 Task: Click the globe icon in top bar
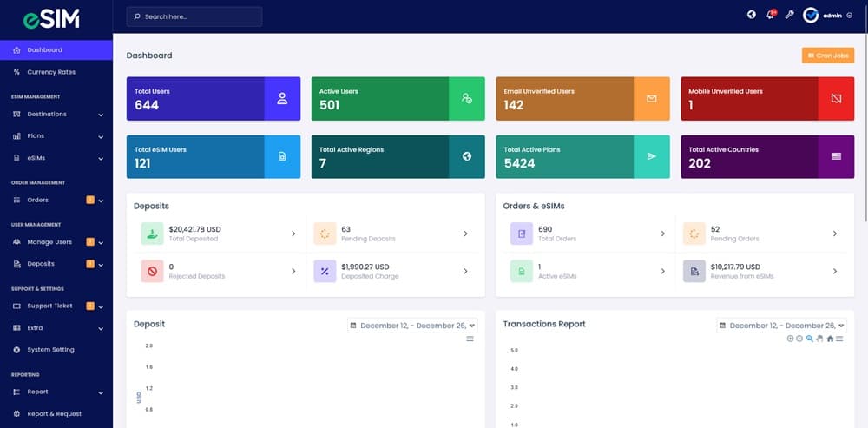(x=752, y=15)
